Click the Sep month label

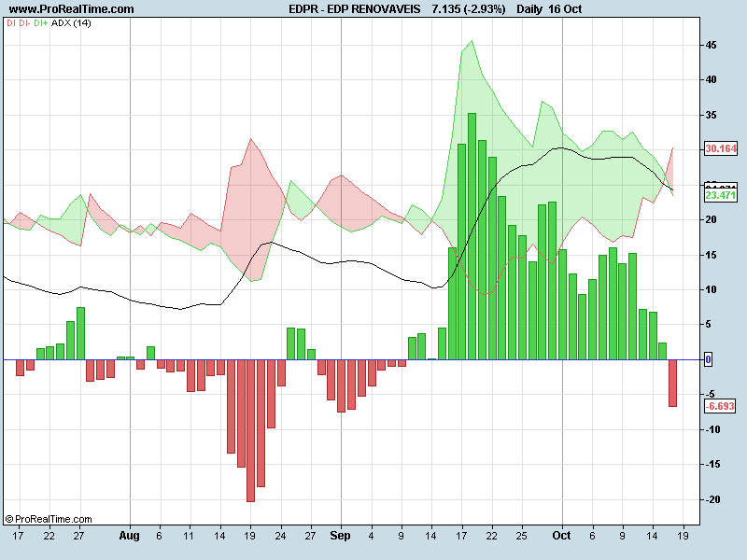coord(340,536)
